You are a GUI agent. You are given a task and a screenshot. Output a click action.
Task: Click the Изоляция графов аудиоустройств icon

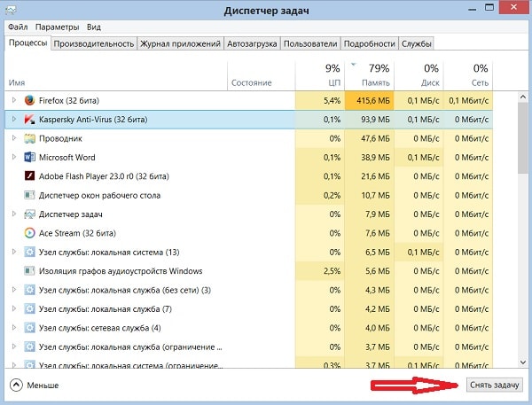(29, 271)
